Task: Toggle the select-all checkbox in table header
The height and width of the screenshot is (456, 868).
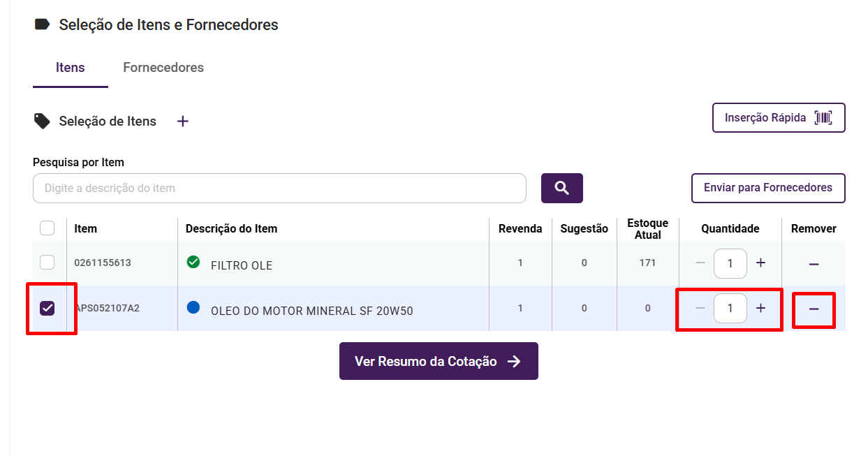Action: tap(47, 228)
